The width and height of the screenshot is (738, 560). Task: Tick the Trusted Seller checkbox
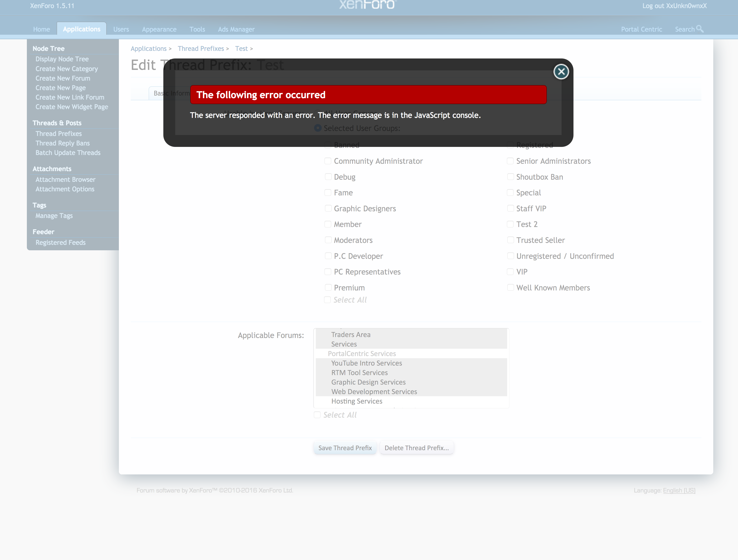(510, 240)
